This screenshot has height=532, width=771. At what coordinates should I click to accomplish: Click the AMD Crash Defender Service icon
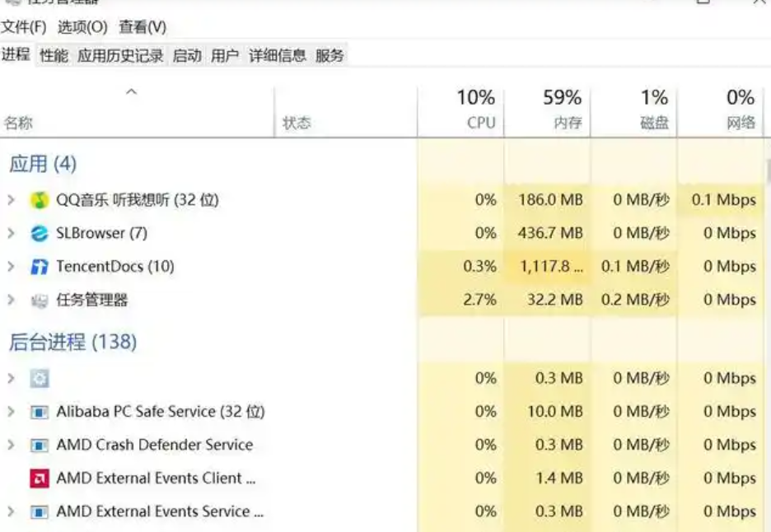pyautogui.click(x=40, y=446)
